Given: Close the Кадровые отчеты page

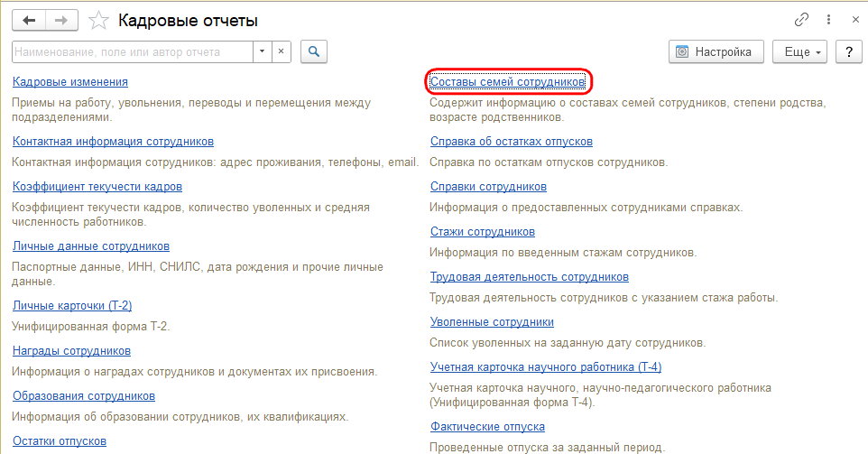Looking at the screenshot, I should coord(855,20).
